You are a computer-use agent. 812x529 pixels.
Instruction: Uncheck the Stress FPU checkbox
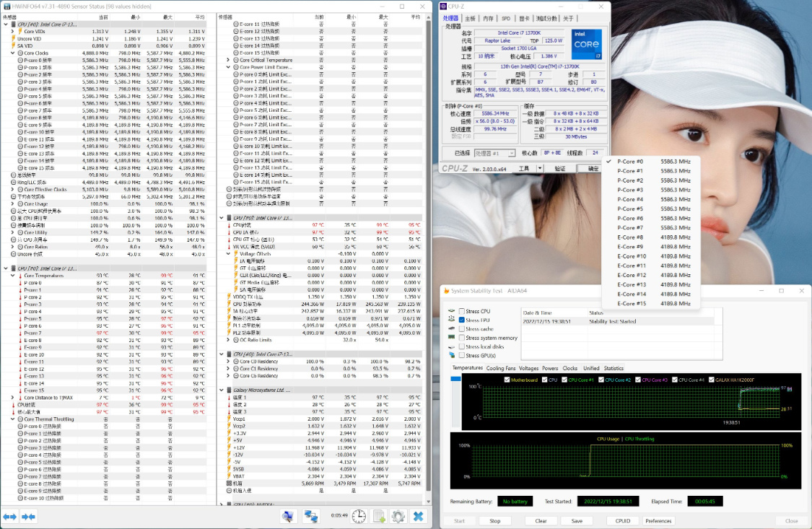462,320
